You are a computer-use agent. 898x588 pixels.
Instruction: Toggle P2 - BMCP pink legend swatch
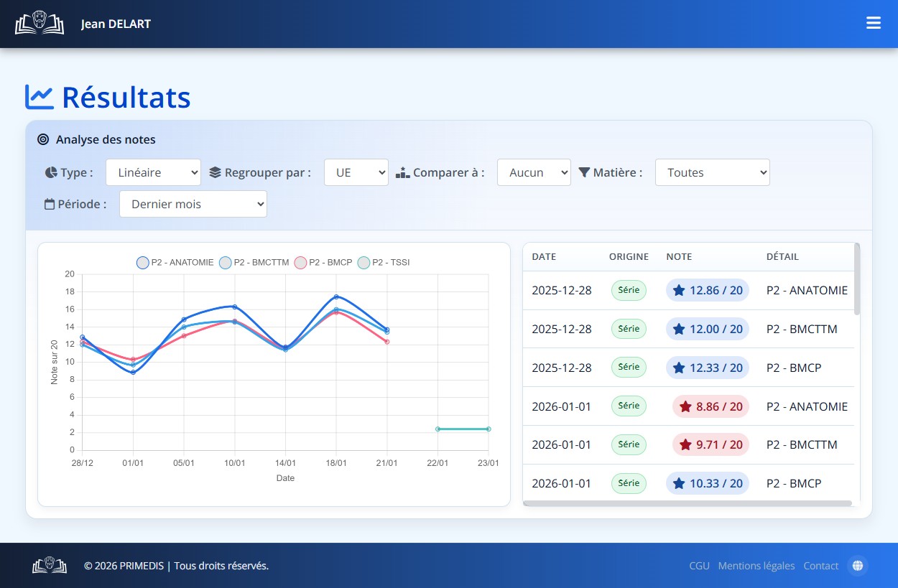(301, 263)
